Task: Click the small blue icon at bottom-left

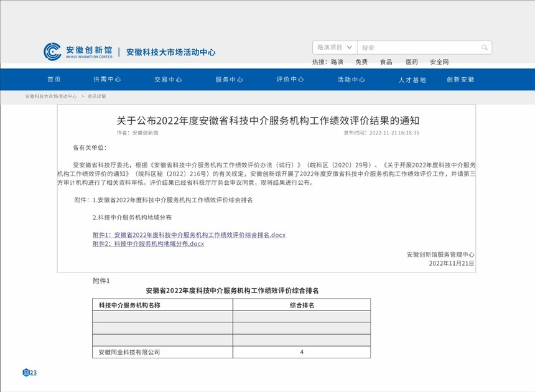Action: (x=29, y=373)
